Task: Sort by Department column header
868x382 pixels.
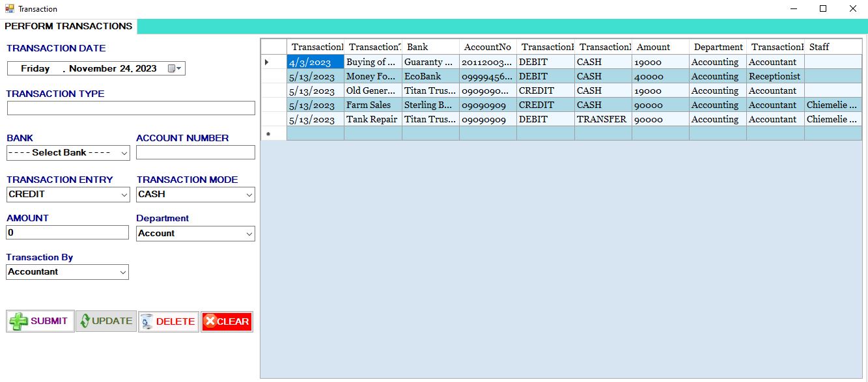Action: click(x=718, y=47)
